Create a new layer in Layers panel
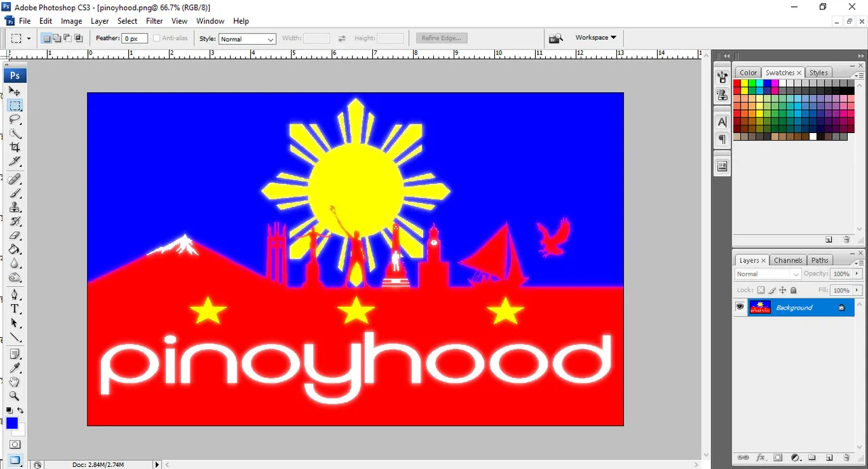The height and width of the screenshot is (469, 868). [x=829, y=457]
